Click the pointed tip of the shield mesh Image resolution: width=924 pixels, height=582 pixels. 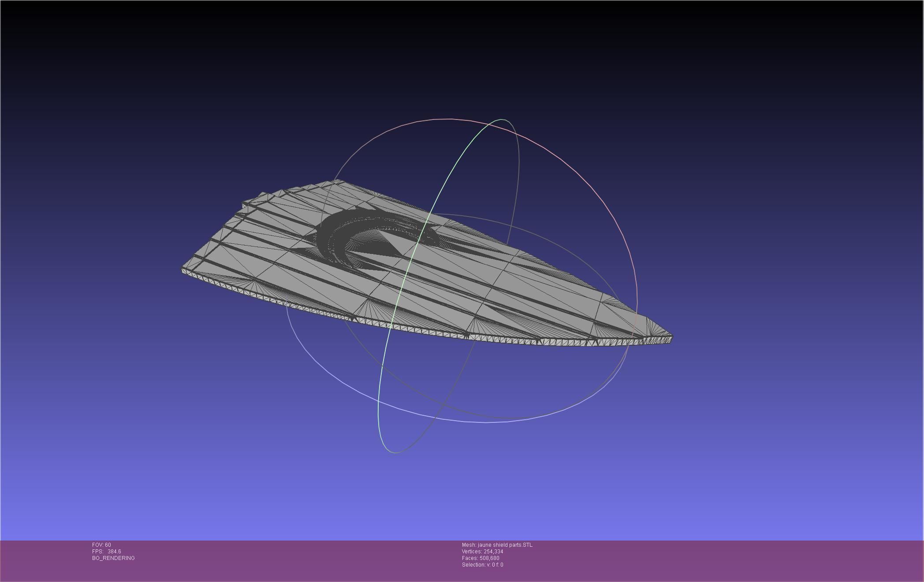tap(670, 338)
